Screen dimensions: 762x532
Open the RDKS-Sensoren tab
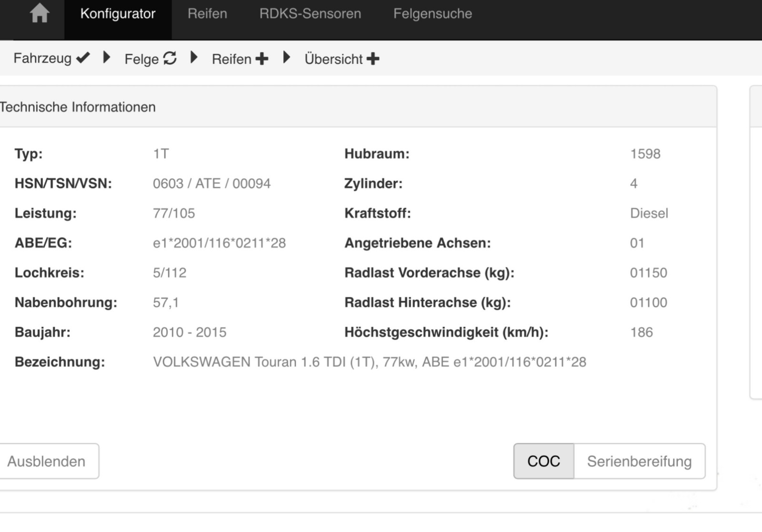tap(310, 14)
